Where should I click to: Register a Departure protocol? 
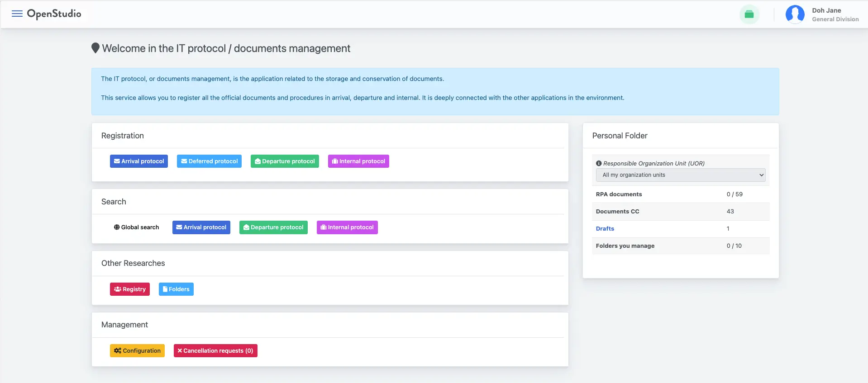point(285,161)
